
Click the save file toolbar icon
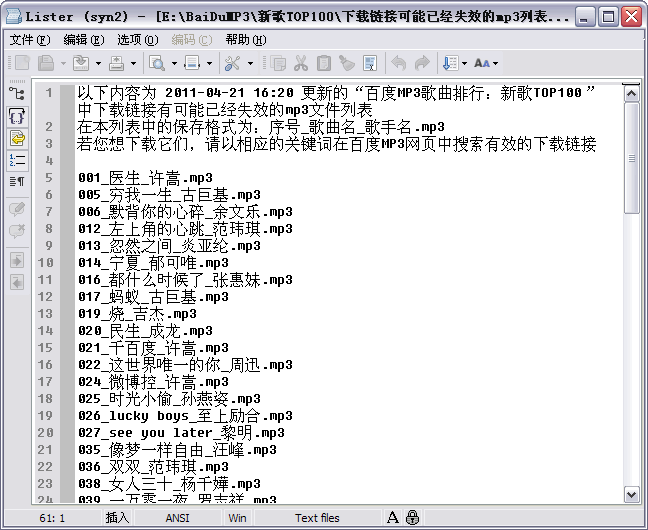click(x=46, y=63)
